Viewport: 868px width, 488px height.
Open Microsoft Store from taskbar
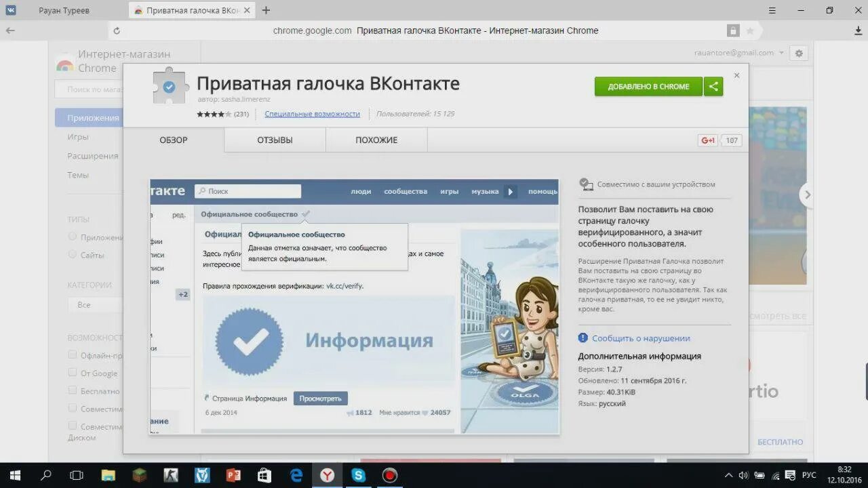pos(264,475)
